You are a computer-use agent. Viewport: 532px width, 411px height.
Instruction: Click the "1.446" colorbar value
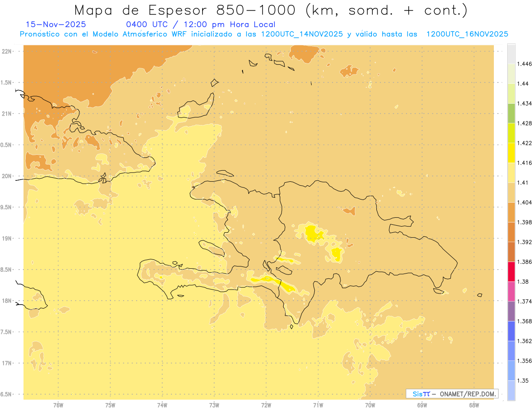[525, 64]
